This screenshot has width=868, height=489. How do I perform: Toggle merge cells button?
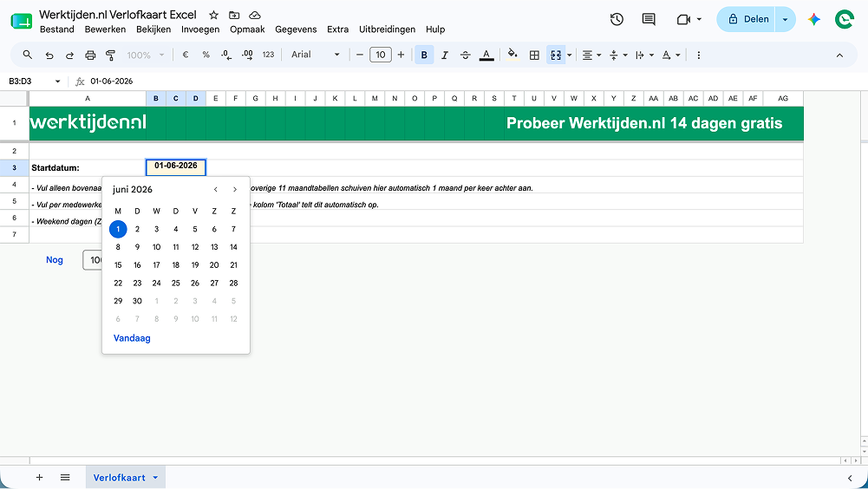point(556,55)
